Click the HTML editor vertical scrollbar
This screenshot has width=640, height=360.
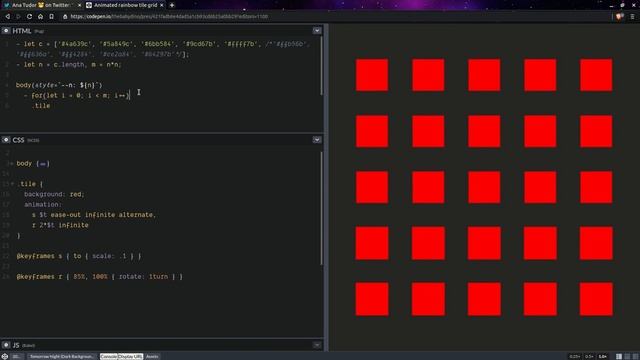(322, 66)
